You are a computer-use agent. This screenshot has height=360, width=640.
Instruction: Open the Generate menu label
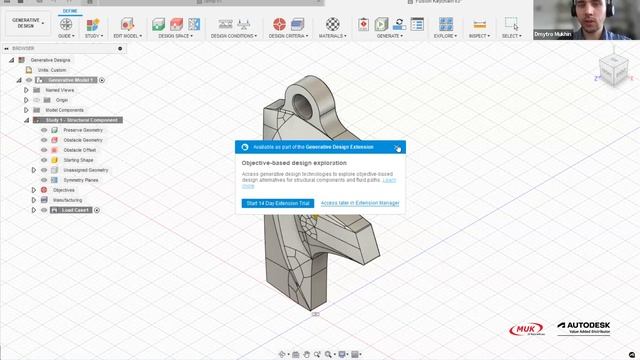click(390, 36)
